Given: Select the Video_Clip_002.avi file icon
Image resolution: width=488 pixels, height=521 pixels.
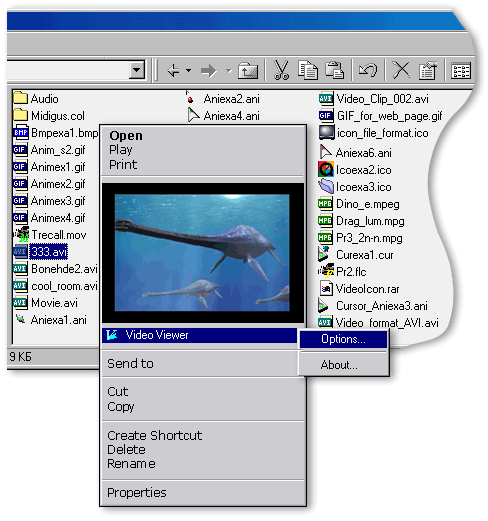Looking at the screenshot, I should 326,98.
